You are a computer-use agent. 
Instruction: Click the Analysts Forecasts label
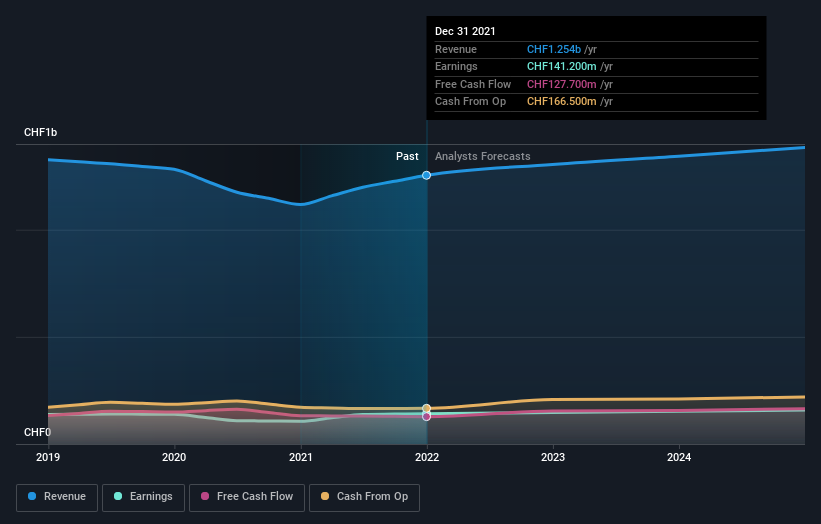(483, 157)
